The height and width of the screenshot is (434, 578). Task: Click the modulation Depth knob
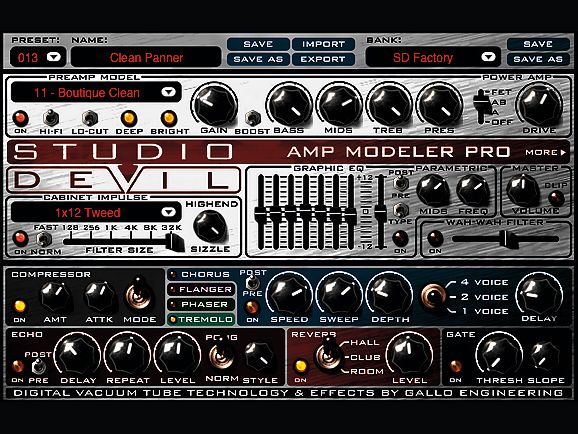coord(390,294)
